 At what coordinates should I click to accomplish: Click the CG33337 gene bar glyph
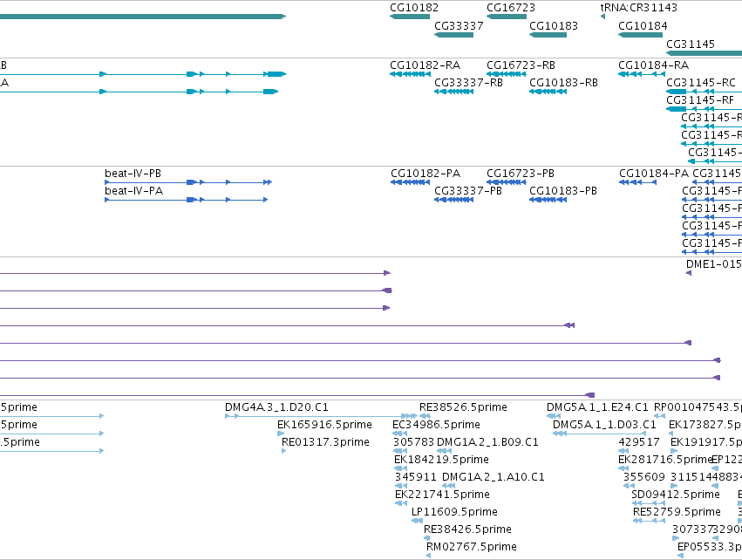(453, 35)
